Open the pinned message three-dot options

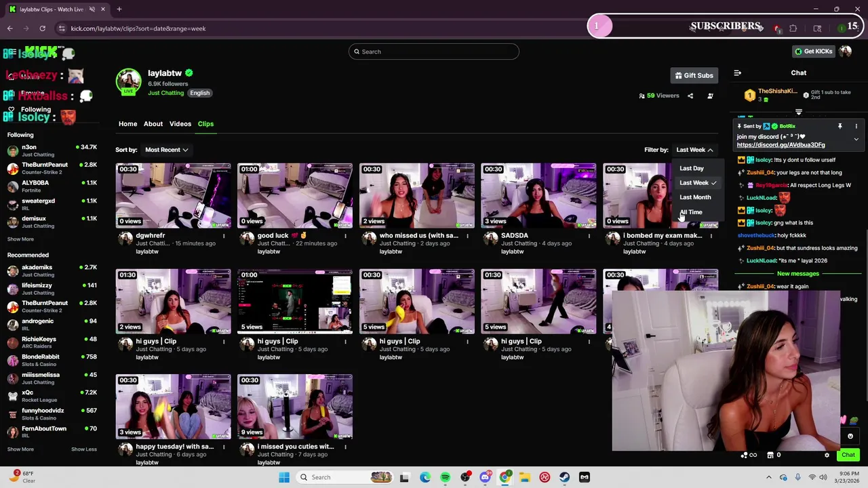[856, 126]
